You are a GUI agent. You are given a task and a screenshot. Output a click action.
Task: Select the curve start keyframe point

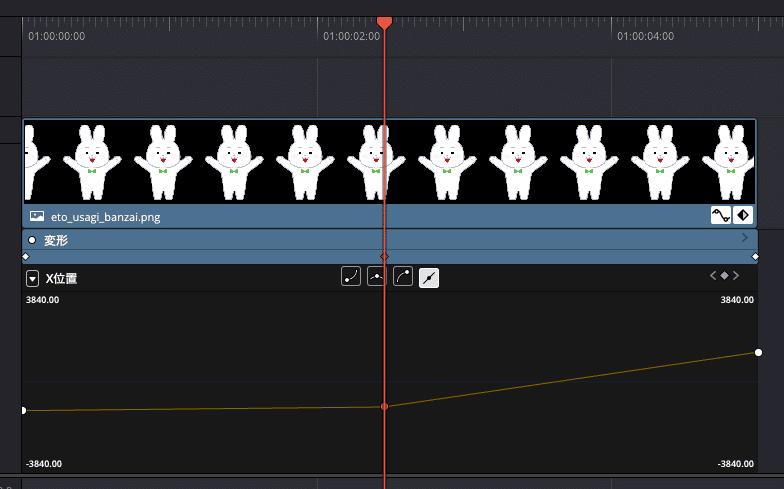(24, 410)
